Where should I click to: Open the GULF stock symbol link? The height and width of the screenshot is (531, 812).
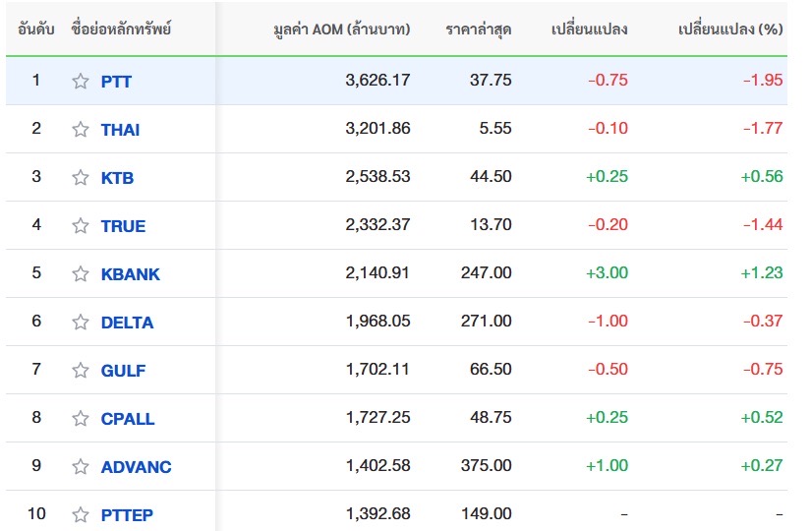(x=123, y=371)
